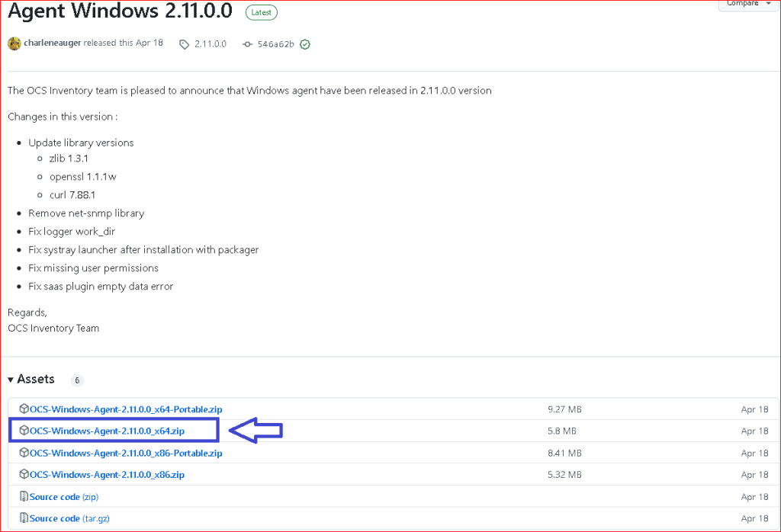This screenshot has height=532, width=781.
Task: Click Apr 18 date on x64-Portable.zip row
Action: point(754,409)
